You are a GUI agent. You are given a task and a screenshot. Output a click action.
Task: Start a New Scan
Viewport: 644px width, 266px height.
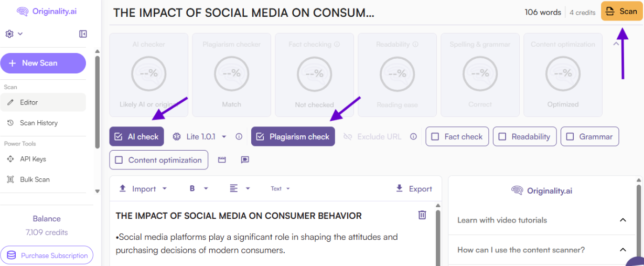pyautogui.click(x=43, y=63)
